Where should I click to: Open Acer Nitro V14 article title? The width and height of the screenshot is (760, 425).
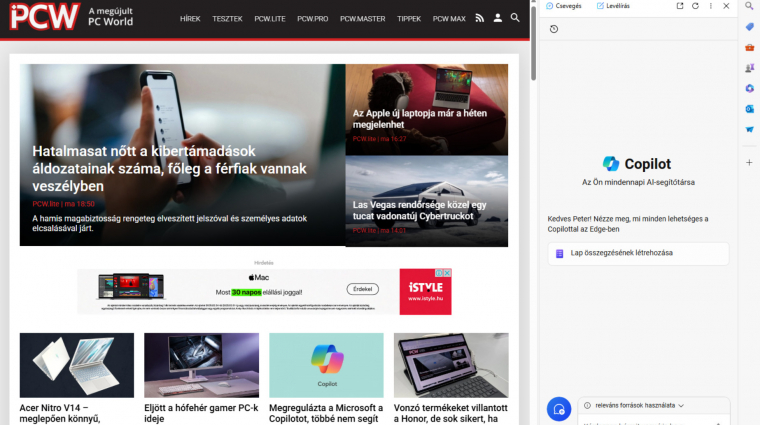coord(60,413)
